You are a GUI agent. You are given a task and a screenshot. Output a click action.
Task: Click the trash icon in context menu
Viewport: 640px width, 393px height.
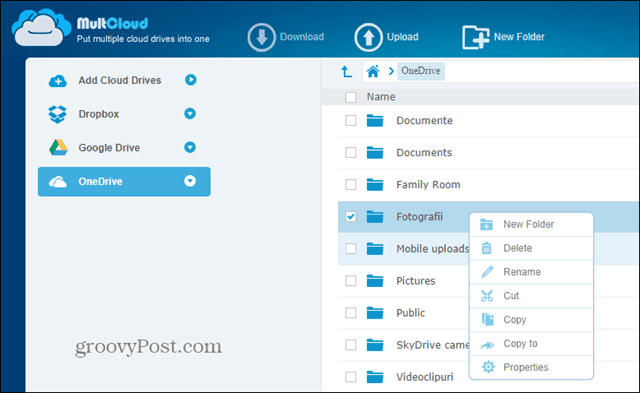click(x=487, y=248)
